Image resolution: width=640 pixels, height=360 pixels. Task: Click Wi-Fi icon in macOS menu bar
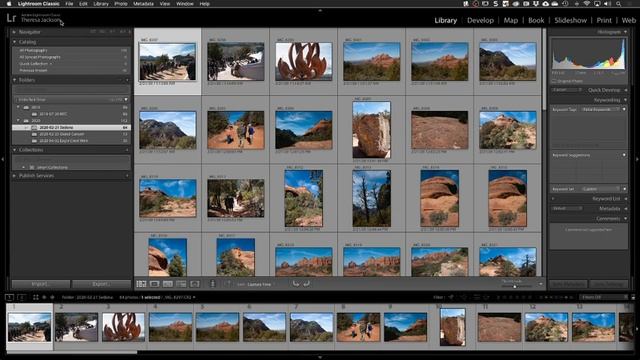587,4
